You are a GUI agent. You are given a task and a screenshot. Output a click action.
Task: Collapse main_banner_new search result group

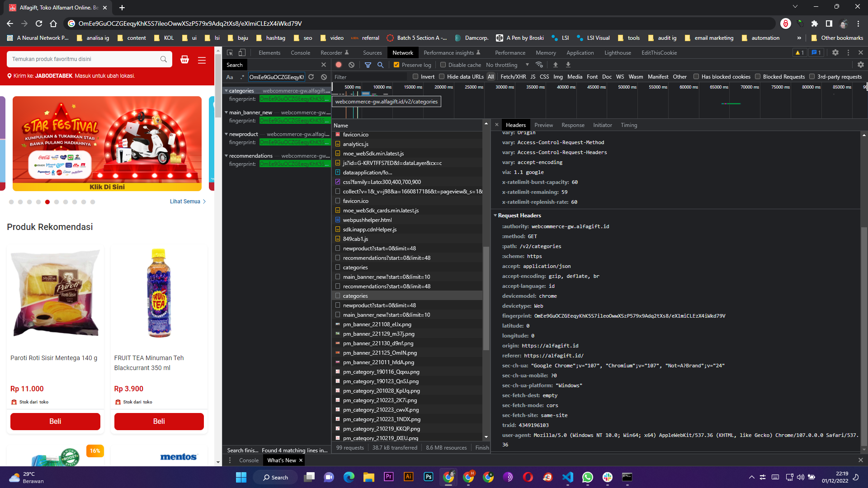(226, 113)
